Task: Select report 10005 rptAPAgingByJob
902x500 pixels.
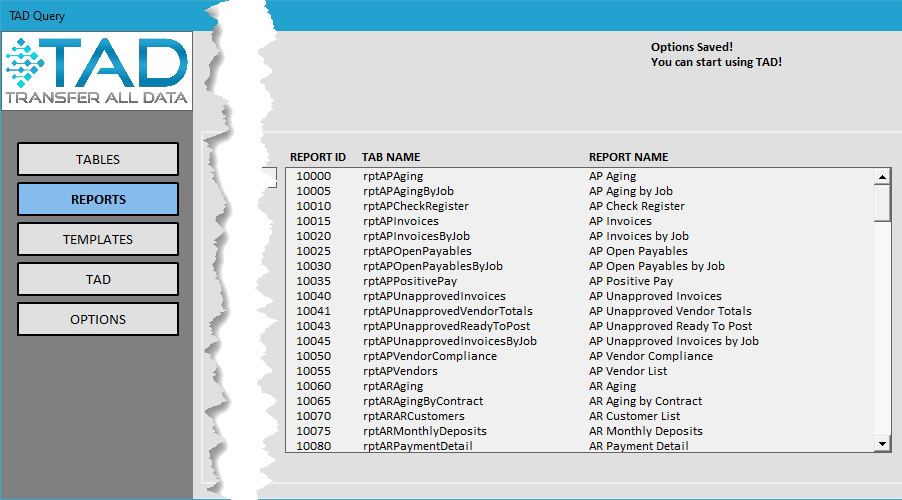Action: [x=579, y=191]
